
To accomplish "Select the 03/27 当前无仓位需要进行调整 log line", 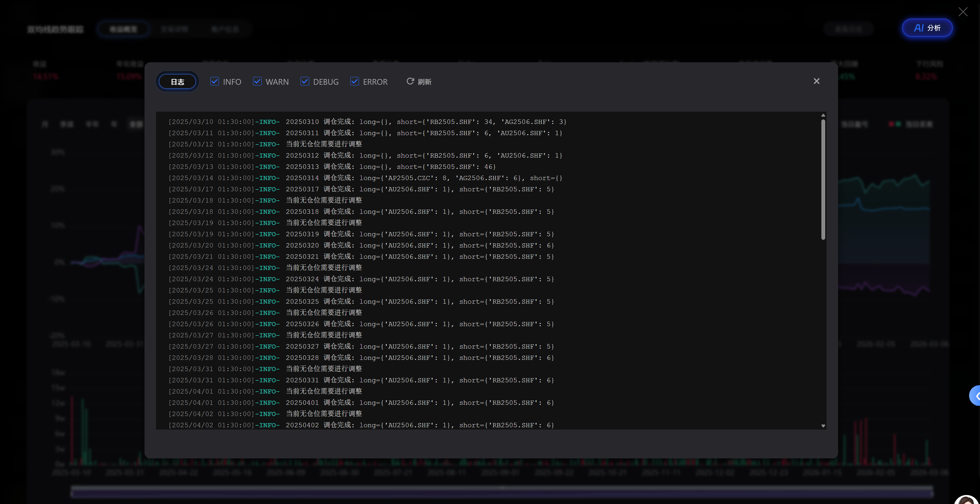I will pyautogui.click(x=265, y=335).
